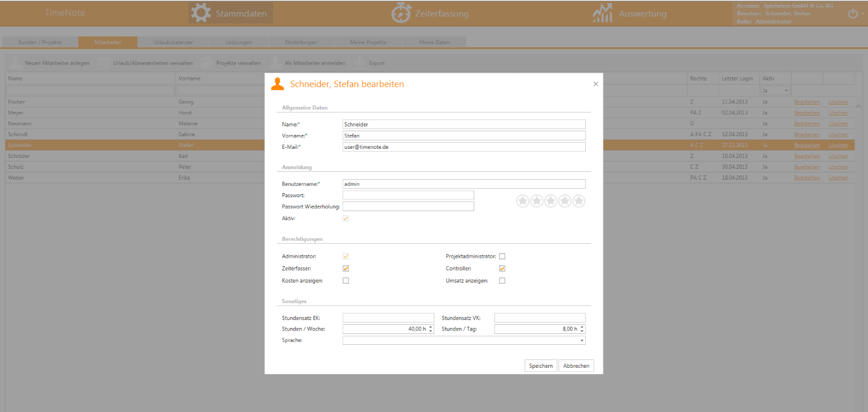This screenshot has width=868, height=412.
Task: Expand the Aktiv filter dropdown
Action: [786, 90]
